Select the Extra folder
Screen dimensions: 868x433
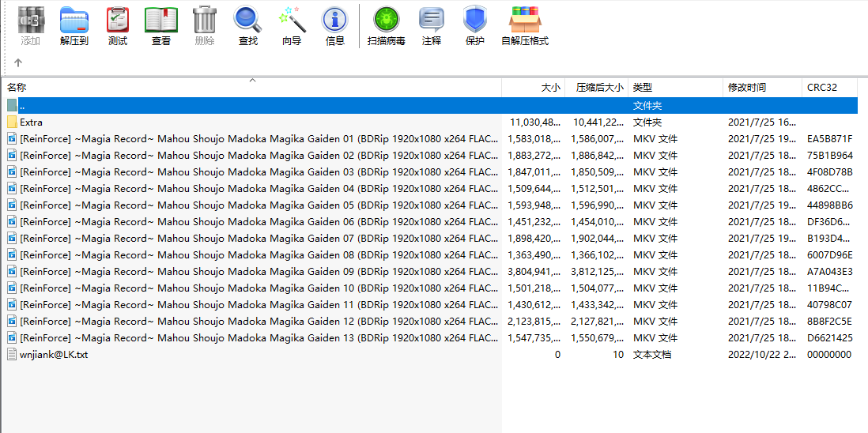(32, 122)
